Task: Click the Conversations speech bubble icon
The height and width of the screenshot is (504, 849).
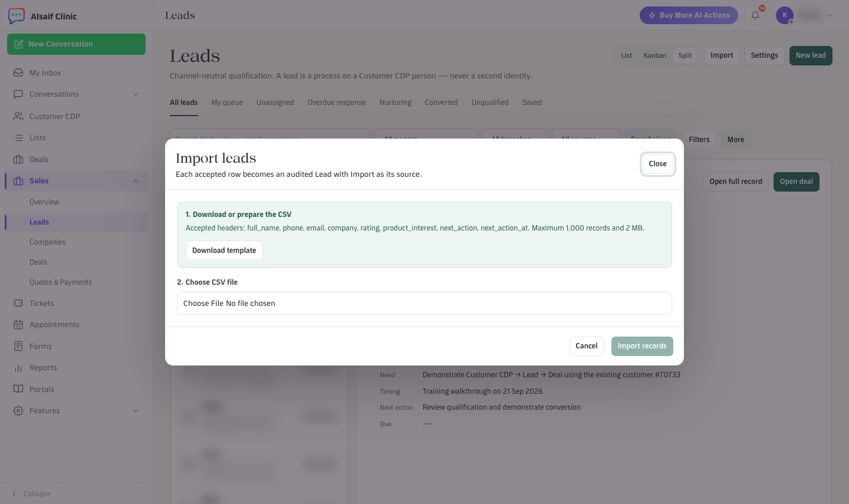Action: pos(18,94)
